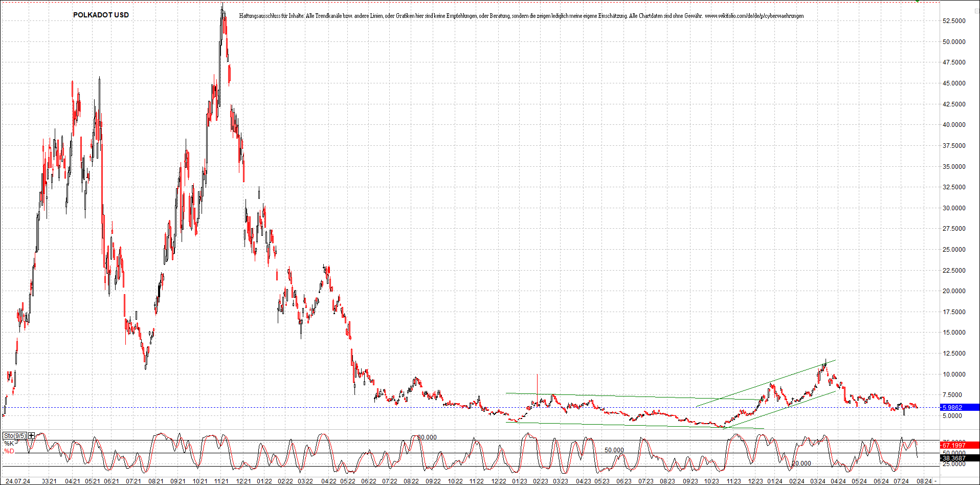Click the 52.5000 price axis value

954,21
